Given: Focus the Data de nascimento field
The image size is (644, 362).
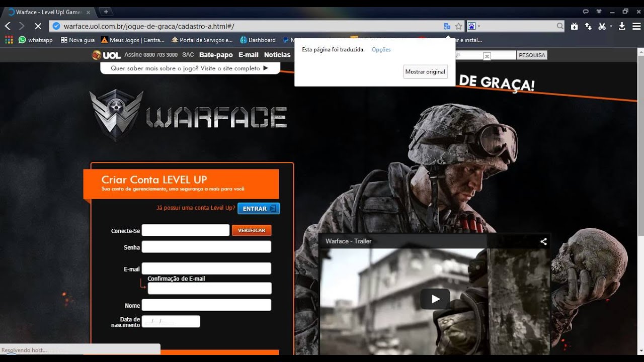Looking at the screenshot, I should 171,321.
